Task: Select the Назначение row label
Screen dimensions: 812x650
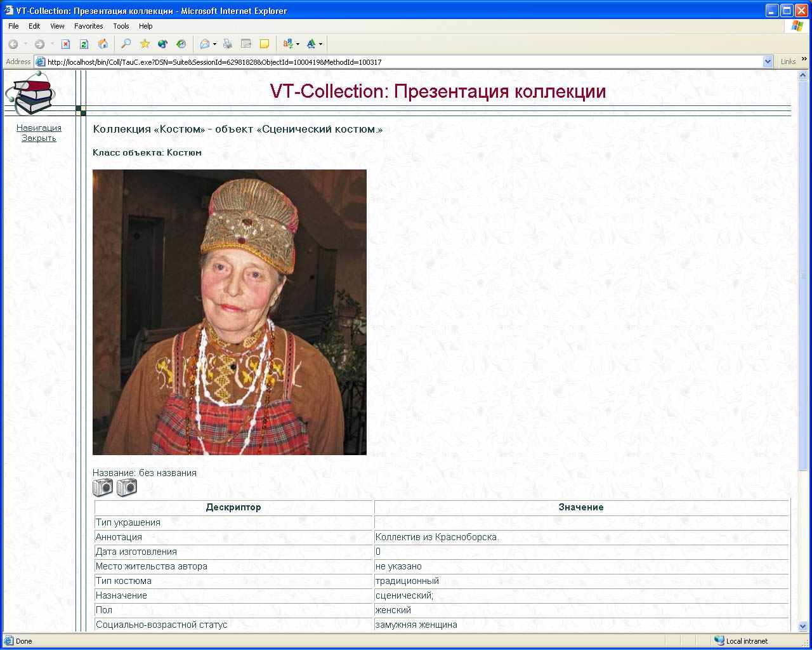Action: 121,595
